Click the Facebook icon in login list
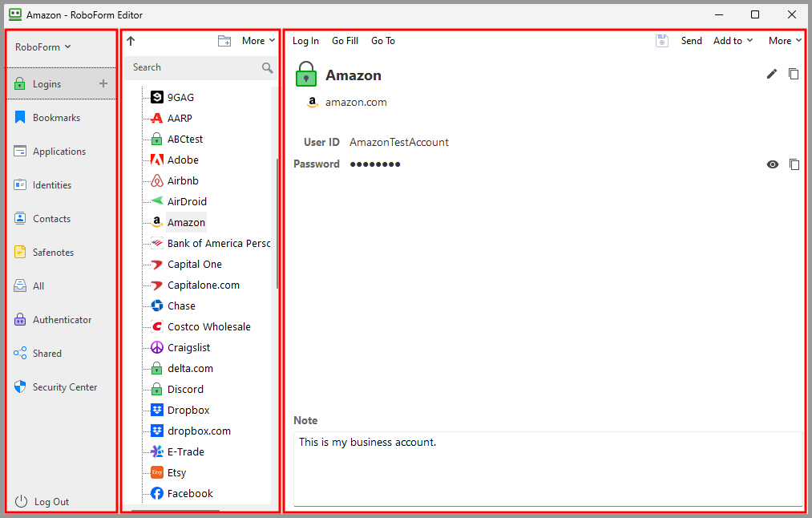The image size is (812, 518). [157, 493]
